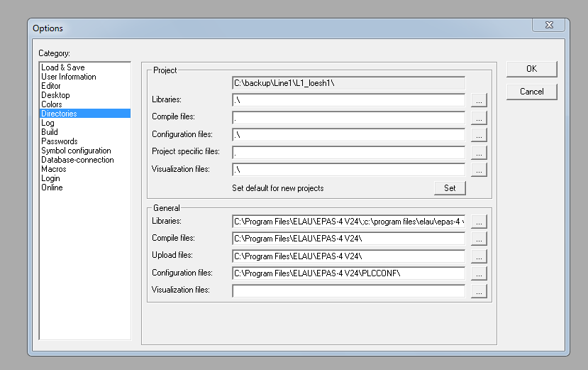588x370 pixels.
Task: Browse for Project Libraries directory
Action: pos(479,100)
